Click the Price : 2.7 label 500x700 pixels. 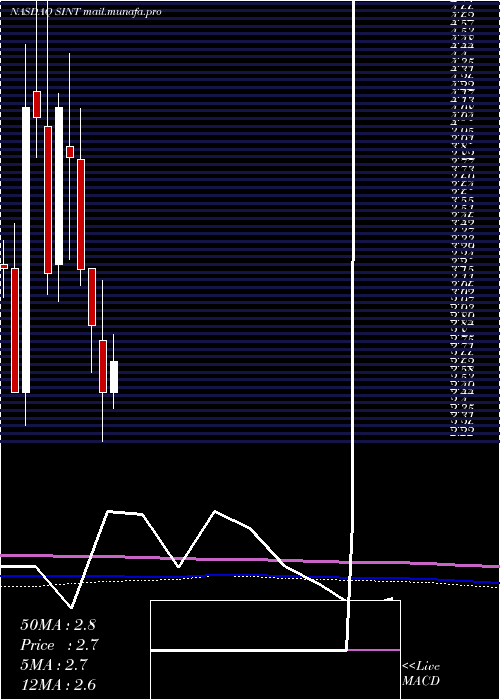click(x=59, y=645)
